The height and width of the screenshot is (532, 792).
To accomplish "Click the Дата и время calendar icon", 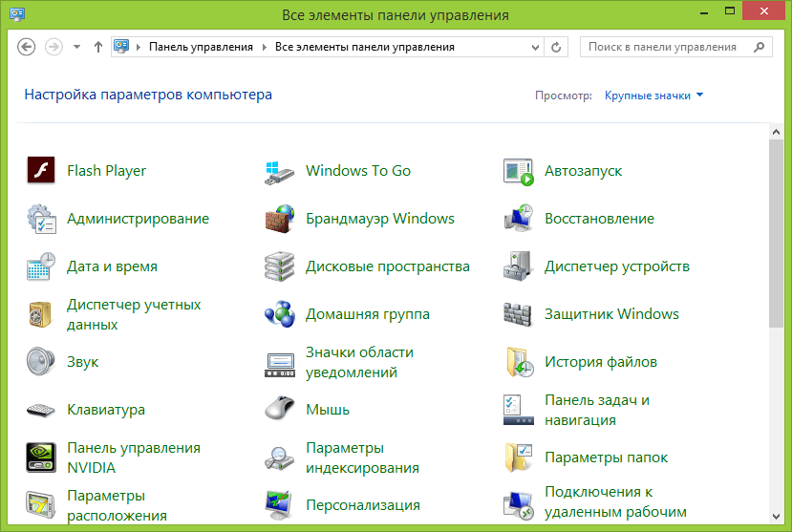I will click(x=41, y=266).
